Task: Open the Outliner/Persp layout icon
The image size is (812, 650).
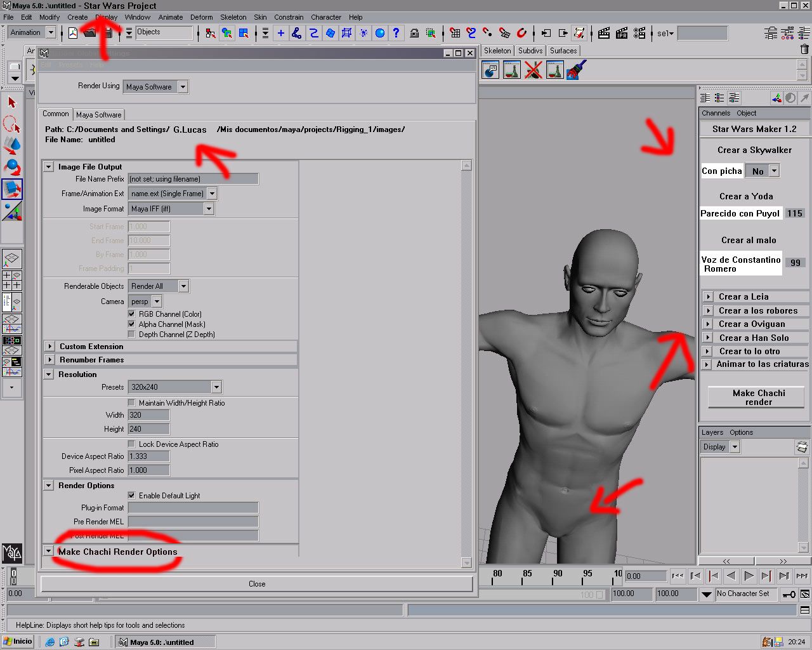Action: click(11, 302)
